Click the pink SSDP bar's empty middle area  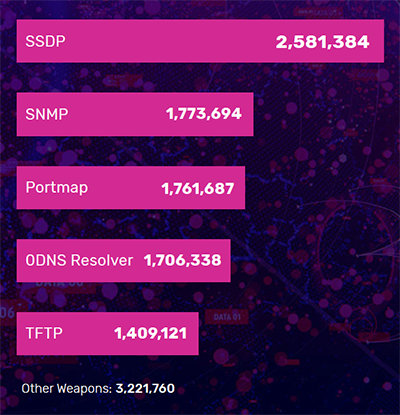tap(170, 41)
